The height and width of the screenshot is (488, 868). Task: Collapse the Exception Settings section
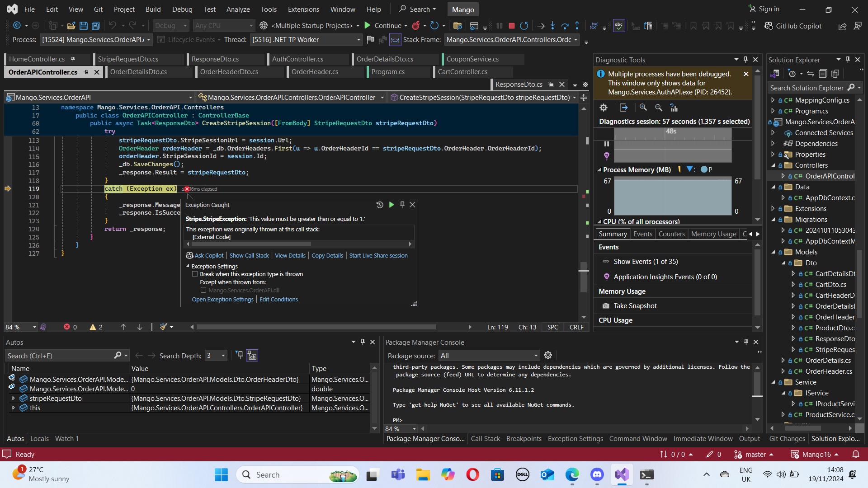pos(188,266)
